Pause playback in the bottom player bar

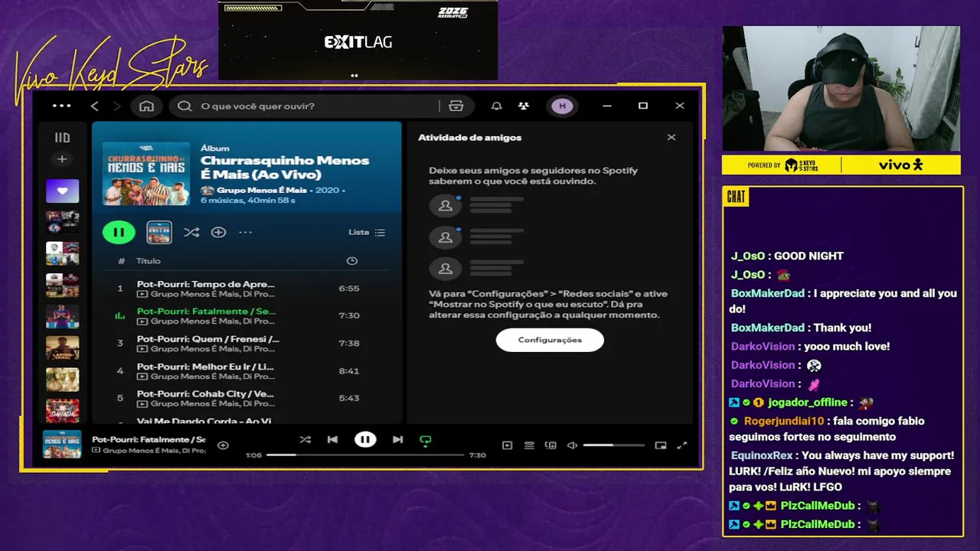[x=365, y=439]
